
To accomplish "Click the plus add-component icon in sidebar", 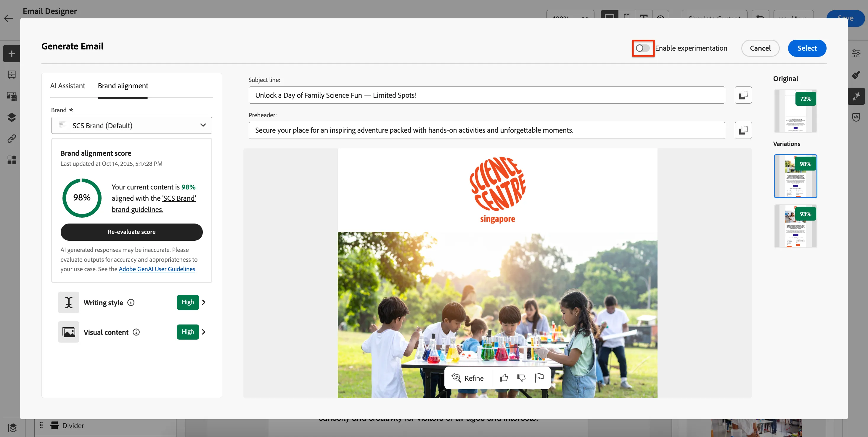I will pos(12,54).
